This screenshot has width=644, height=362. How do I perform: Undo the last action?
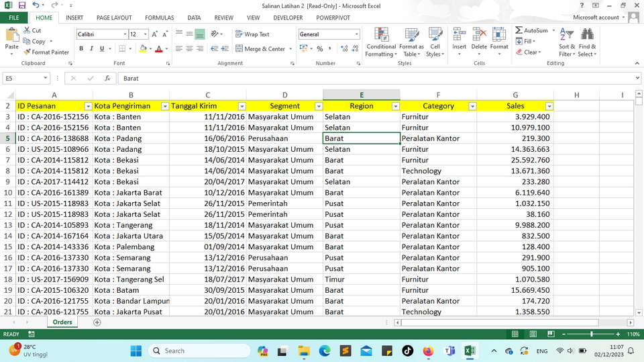click(x=36, y=5)
